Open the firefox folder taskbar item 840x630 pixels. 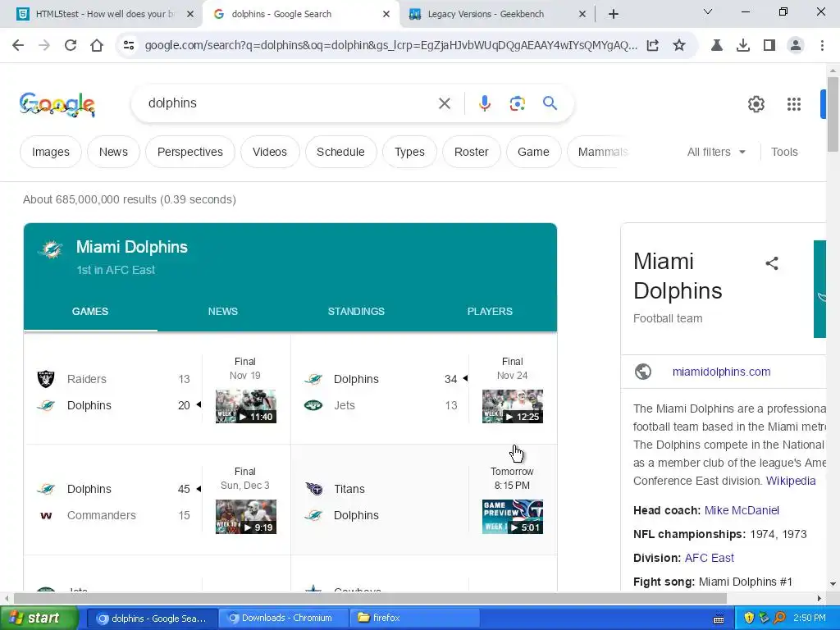click(413, 619)
